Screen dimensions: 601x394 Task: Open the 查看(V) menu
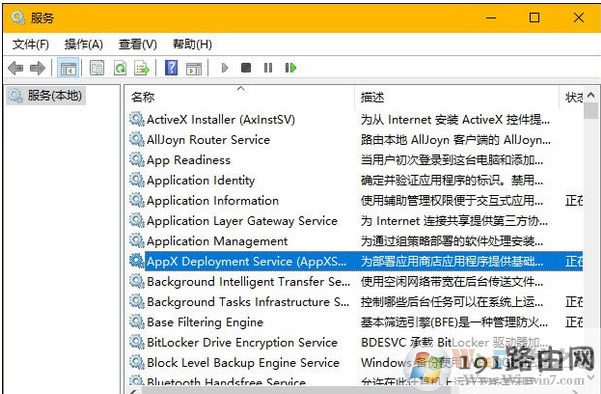click(138, 44)
